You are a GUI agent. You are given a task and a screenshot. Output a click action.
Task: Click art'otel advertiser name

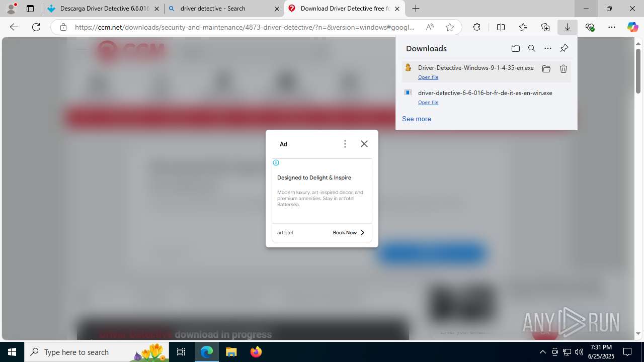pos(285,233)
